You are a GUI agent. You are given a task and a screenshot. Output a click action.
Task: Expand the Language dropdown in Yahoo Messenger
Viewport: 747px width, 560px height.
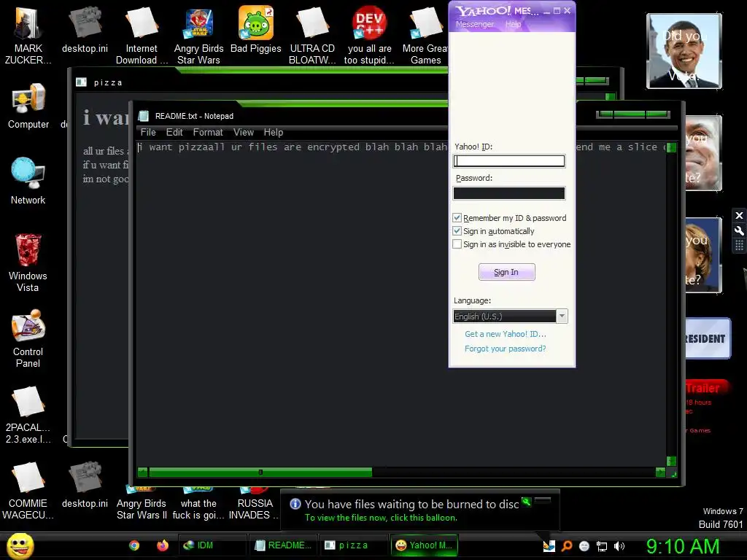562,316
